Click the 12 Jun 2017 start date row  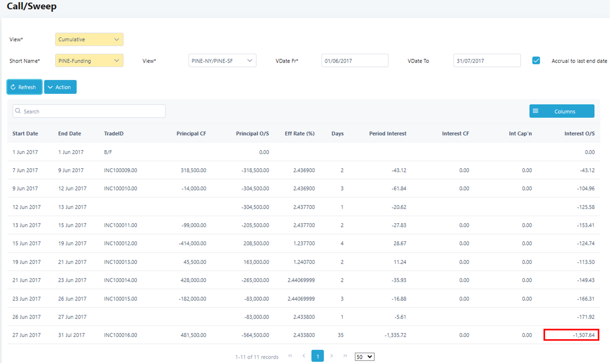(x=304, y=207)
